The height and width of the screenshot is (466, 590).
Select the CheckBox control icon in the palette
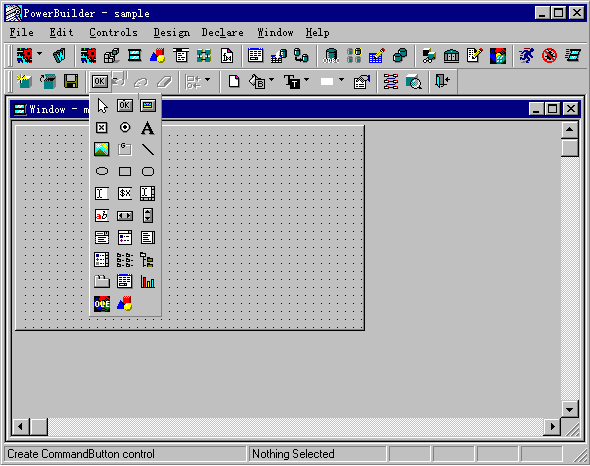[102, 128]
